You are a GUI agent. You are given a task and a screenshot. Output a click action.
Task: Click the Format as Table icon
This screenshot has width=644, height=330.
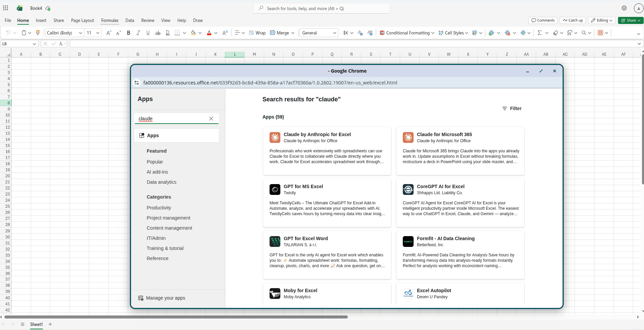tap(475, 33)
